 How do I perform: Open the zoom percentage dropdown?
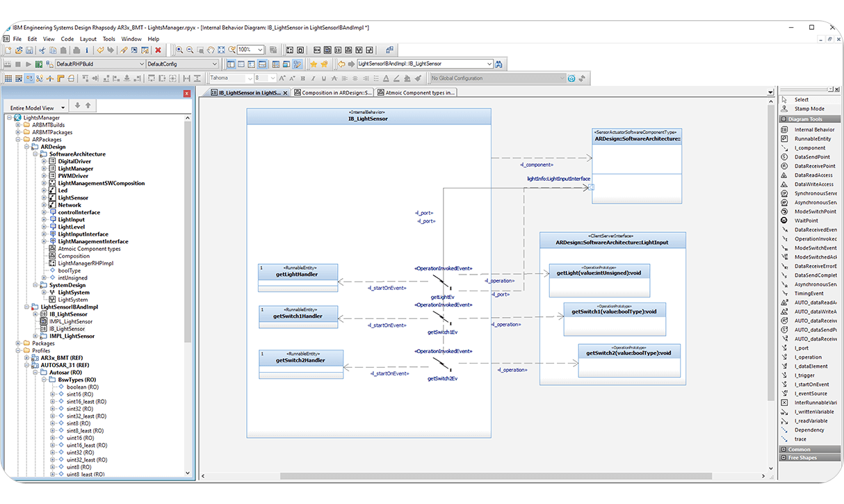260,50
